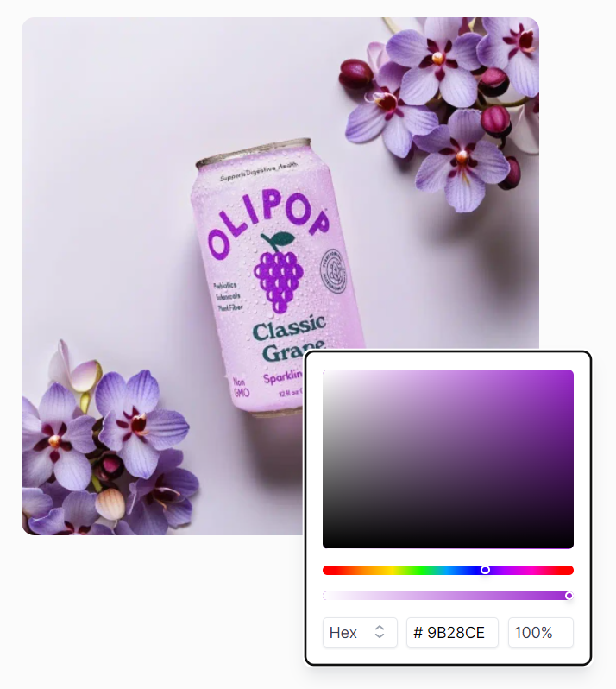
Task: Click the middle of the purple opacity slider
Action: click(x=448, y=596)
